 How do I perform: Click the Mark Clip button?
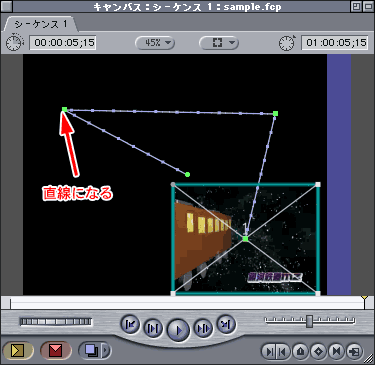tap(336, 351)
